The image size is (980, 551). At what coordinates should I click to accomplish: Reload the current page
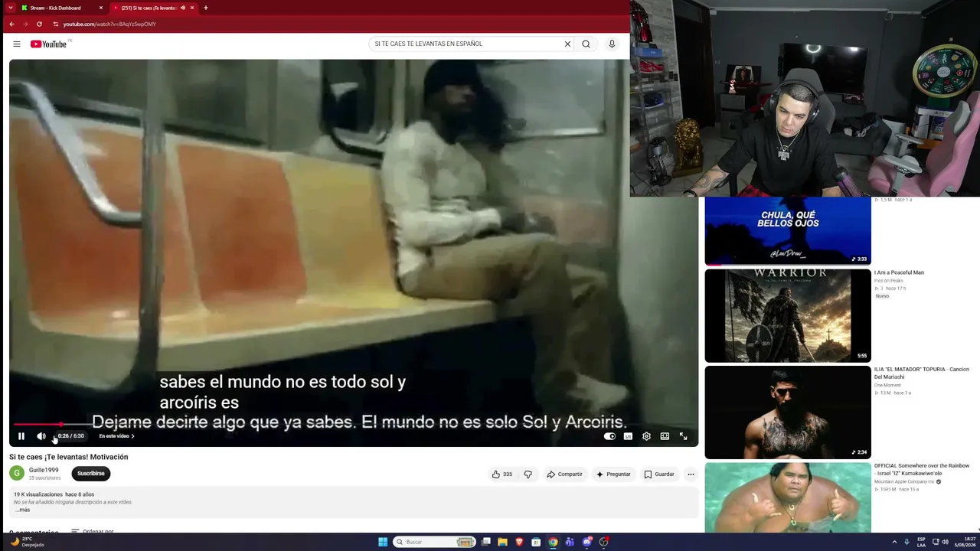pyautogui.click(x=39, y=24)
